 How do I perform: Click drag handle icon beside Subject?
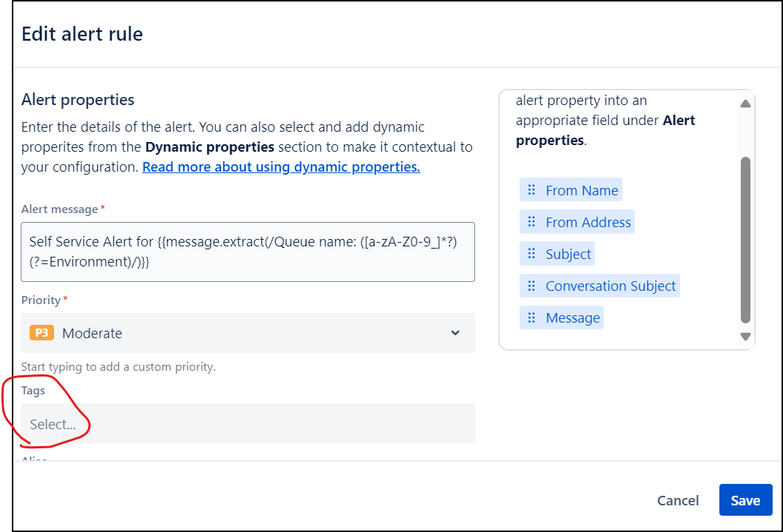[531, 254]
